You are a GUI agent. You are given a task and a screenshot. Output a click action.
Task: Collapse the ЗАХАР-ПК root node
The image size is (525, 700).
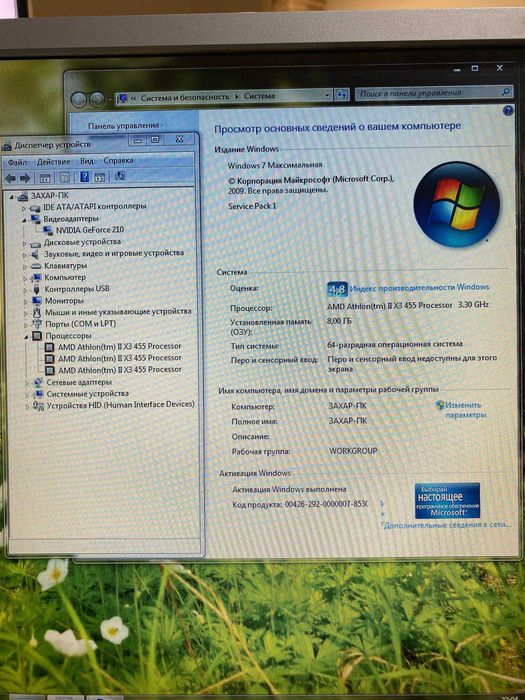[x=12, y=196]
